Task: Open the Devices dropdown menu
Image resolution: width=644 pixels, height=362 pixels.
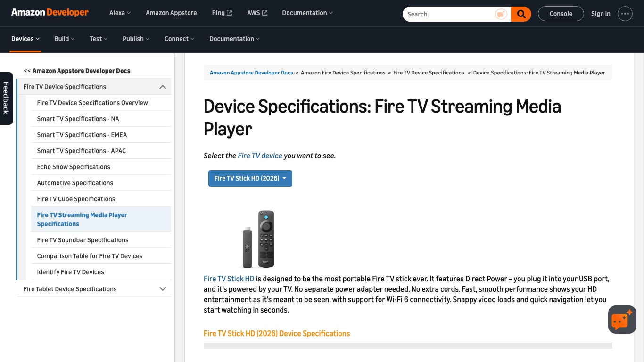Action: click(25, 39)
